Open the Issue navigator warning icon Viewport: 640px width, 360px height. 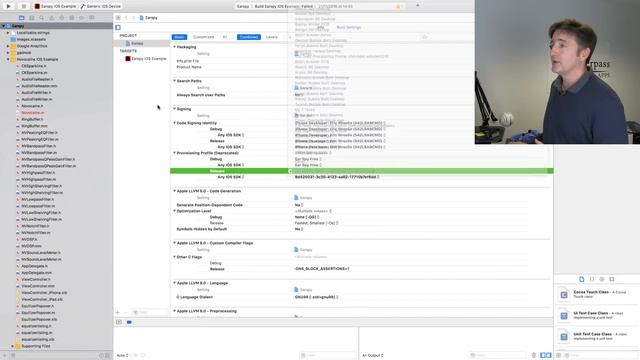[x=52, y=18]
